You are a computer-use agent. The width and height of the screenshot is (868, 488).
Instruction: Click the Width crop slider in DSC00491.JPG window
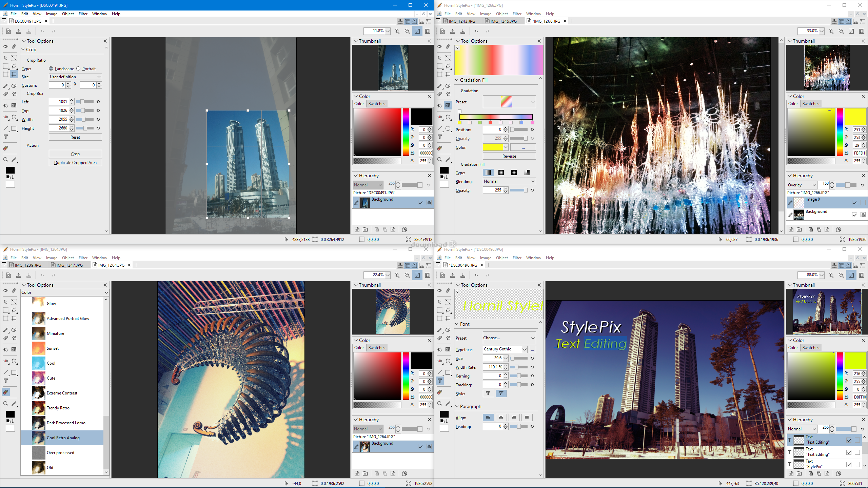pos(85,119)
